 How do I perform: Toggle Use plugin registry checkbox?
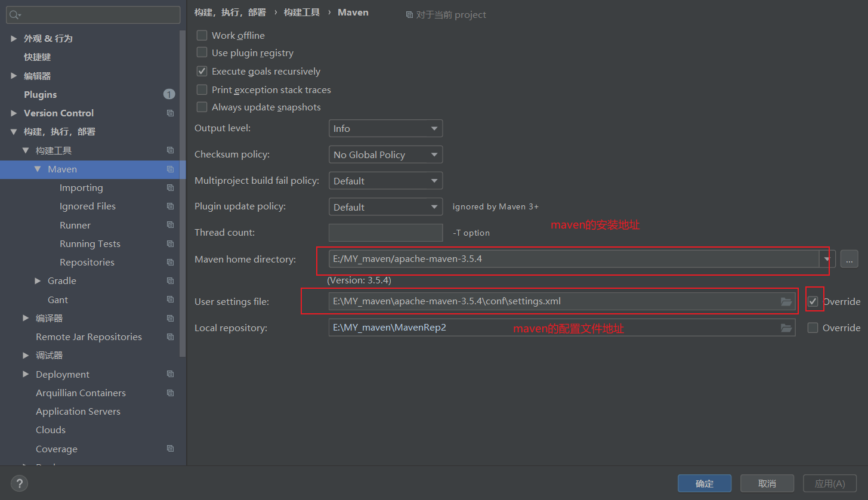click(x=202, y=53)
